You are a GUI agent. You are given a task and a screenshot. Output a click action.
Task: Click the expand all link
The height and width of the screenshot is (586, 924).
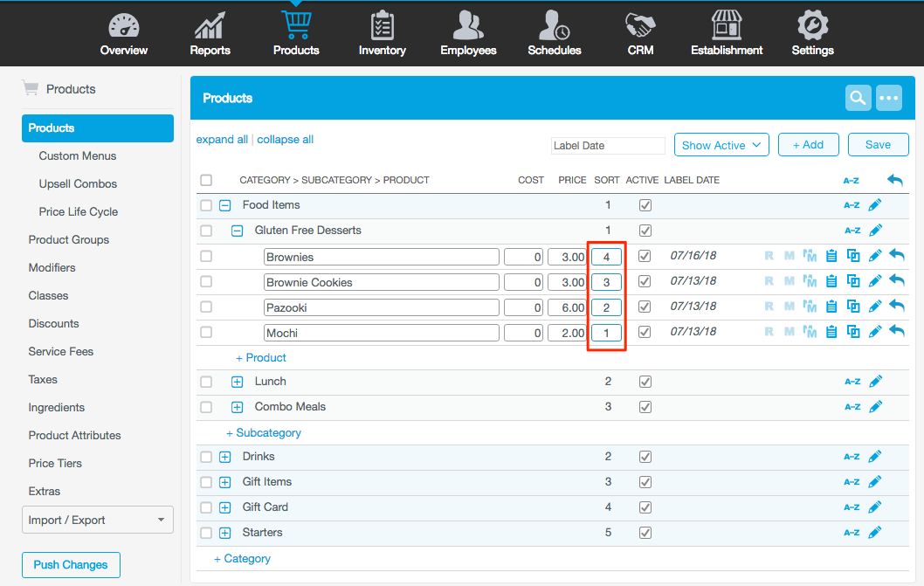pos(222,139)
